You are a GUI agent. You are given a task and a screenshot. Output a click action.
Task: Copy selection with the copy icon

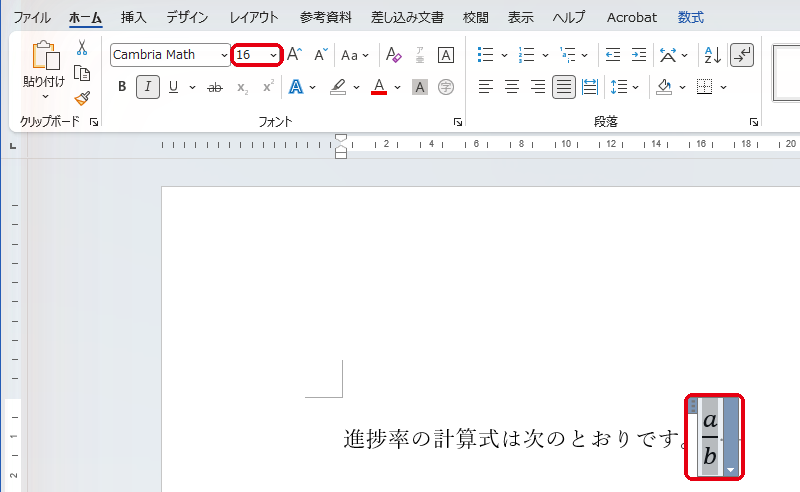click(82, 73)
